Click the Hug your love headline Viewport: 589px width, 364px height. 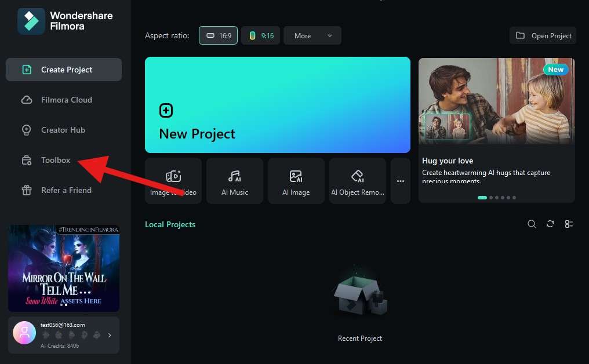click(448, 161)
